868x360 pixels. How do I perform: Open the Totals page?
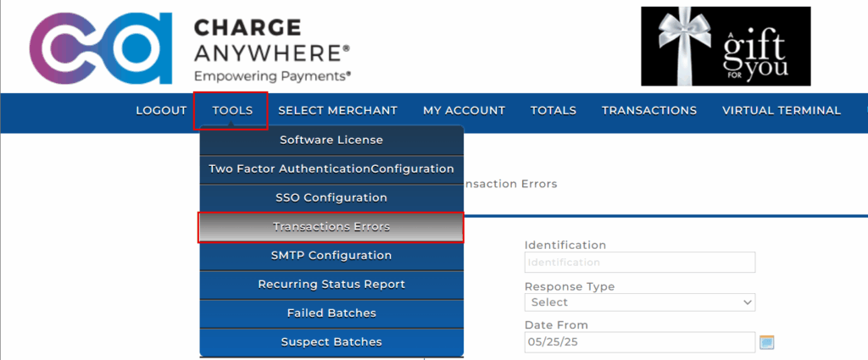click(553, 110)
